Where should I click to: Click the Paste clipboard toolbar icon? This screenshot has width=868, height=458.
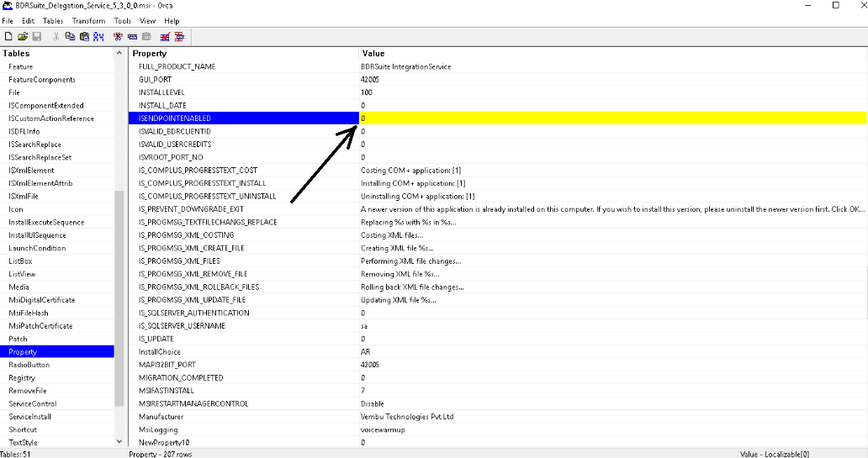[84, 36]
